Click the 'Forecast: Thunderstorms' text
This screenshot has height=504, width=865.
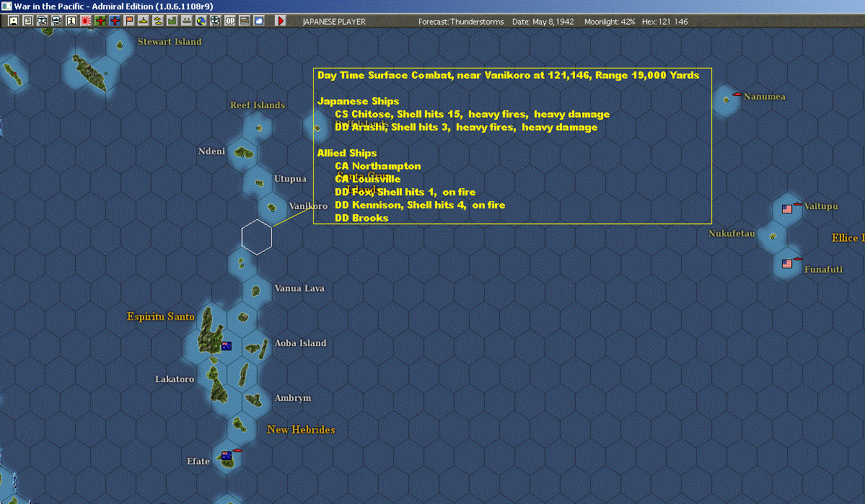[460, 22]
